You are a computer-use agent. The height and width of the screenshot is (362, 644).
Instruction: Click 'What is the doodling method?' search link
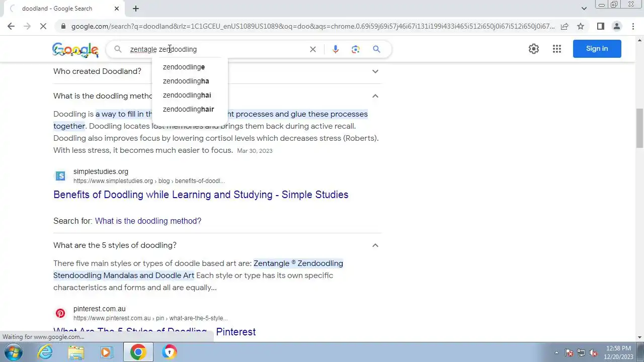(148, 221)
